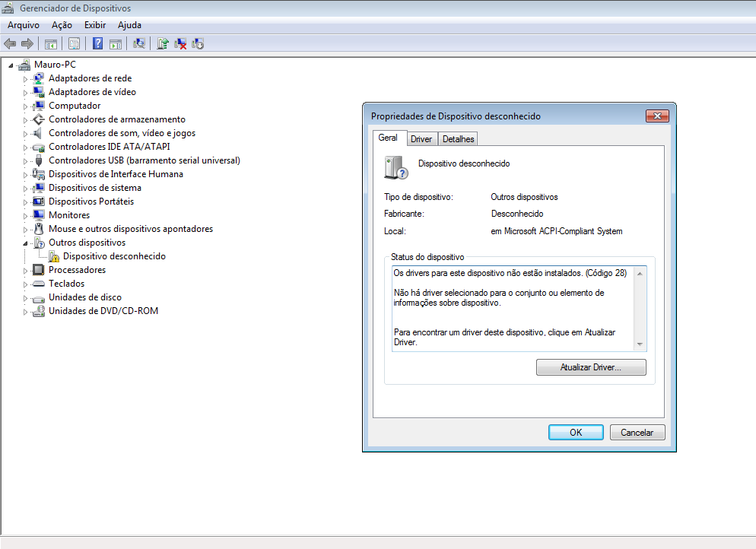756x549 pixels.
Task: Click the blue Help question mark icon
Action: click(97, 44)
